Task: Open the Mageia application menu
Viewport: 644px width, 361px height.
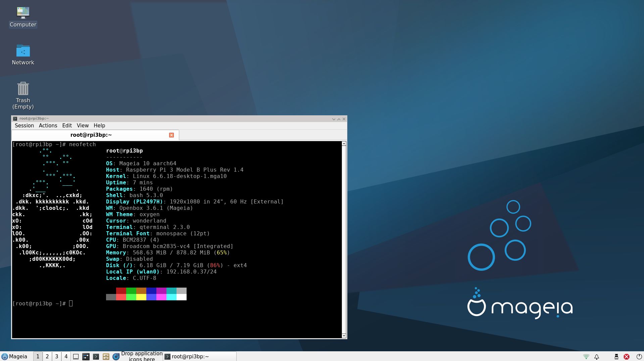Action: click(14, 357)
